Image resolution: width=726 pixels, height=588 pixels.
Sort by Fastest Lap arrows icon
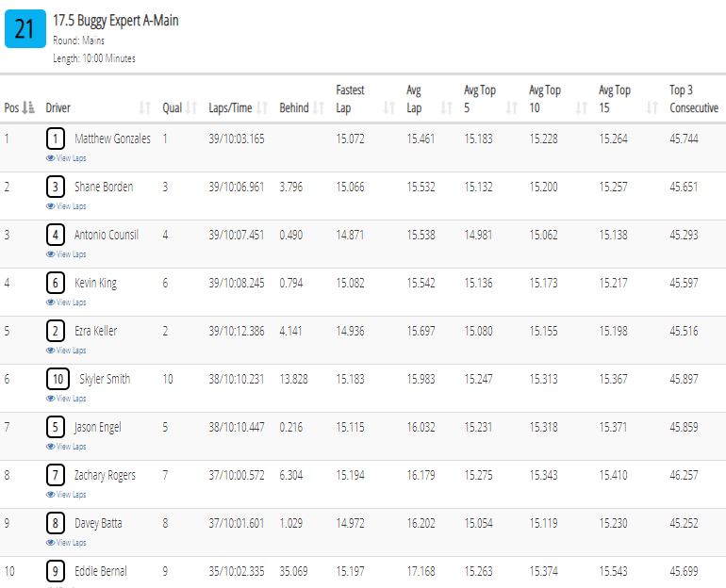tap(389, 107)
